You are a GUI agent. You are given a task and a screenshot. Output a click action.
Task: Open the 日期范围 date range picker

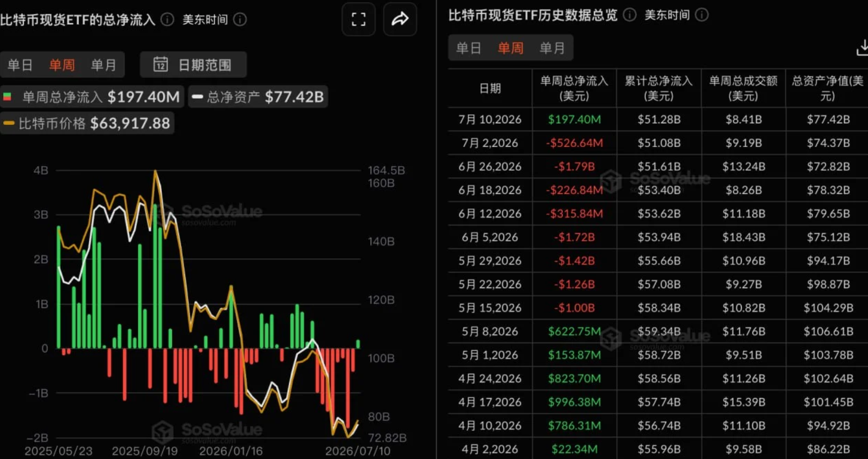(193, 64)
